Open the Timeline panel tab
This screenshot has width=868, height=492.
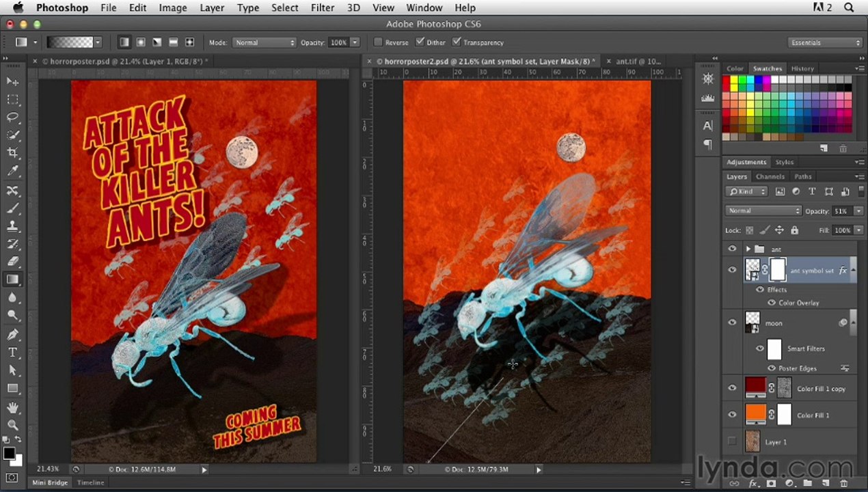(x=90, y=482)
